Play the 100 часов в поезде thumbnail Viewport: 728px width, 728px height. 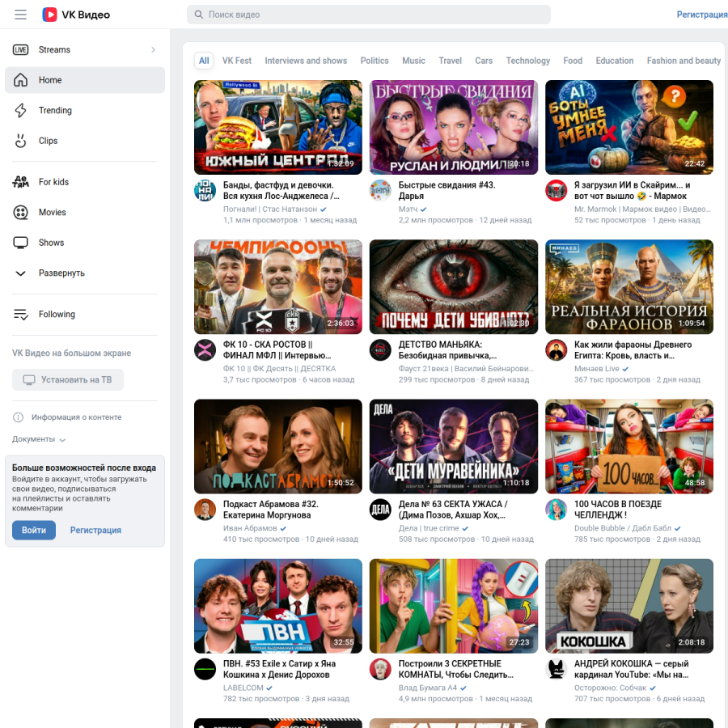(x=629, y=447)
